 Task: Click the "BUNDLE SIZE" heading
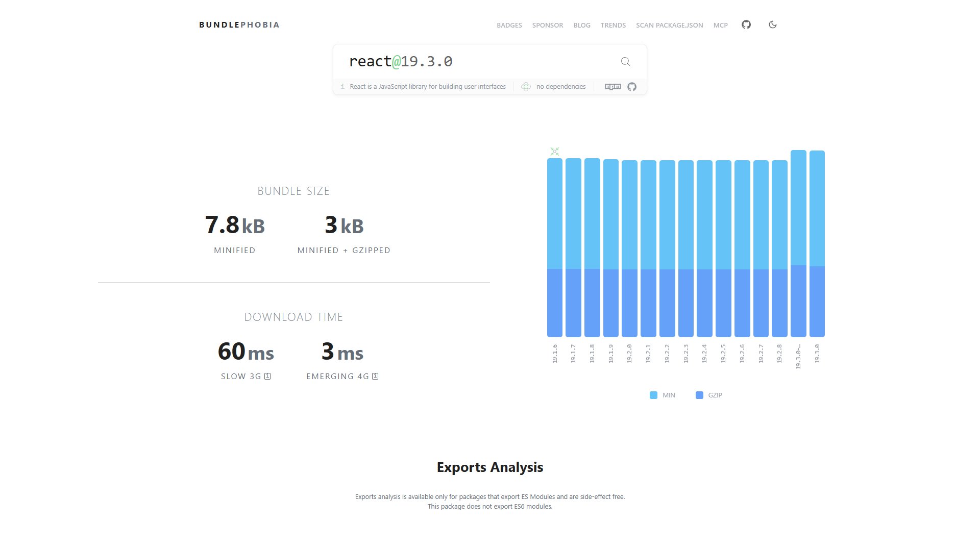pos(293,191)
